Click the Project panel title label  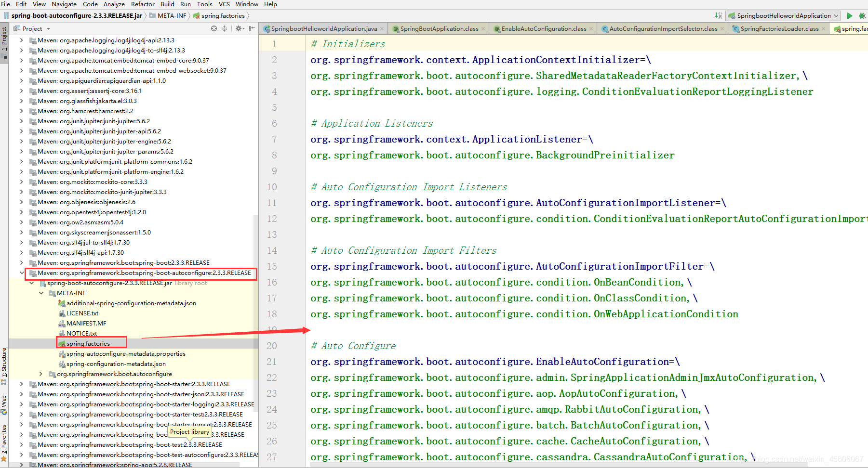click(x=32, y=29)
